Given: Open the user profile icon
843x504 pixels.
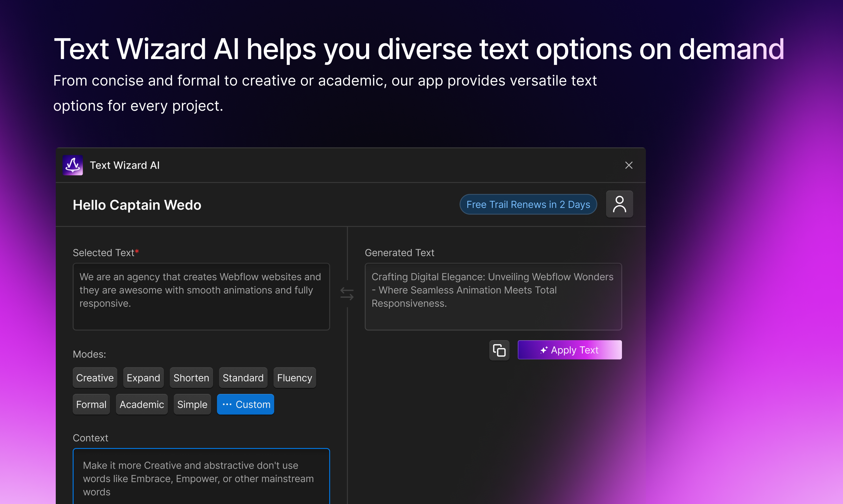Looking at the screenshot, I should point(619,204).
